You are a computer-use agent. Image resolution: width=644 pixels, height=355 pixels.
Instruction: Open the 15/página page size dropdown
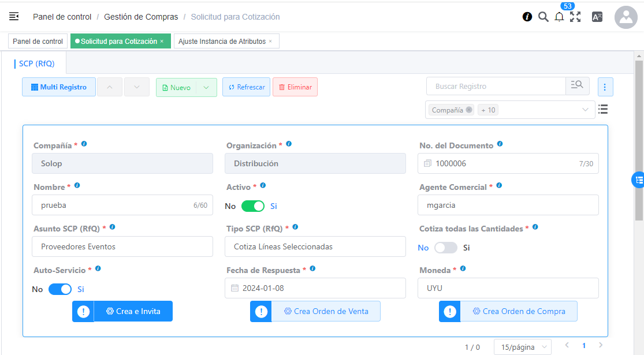pos(522,347)
